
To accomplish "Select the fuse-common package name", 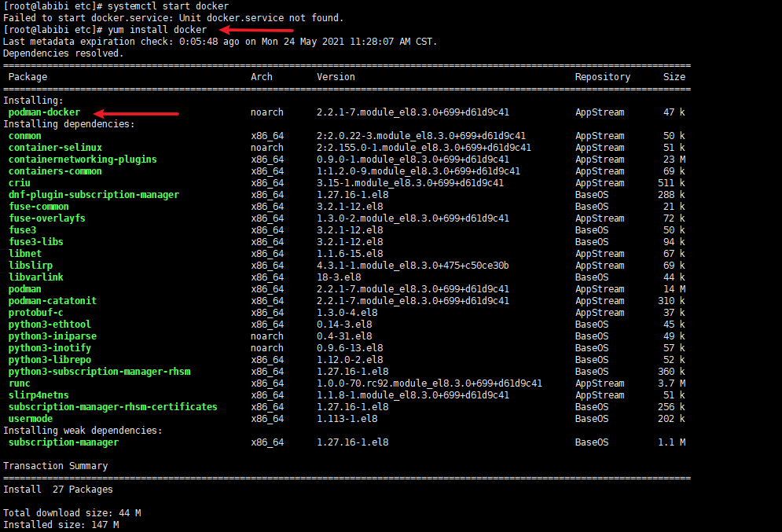I will 39,207.
